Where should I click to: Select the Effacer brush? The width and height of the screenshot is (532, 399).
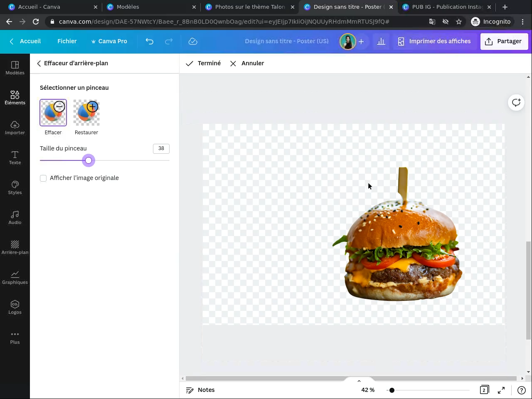tap(53, 113)
